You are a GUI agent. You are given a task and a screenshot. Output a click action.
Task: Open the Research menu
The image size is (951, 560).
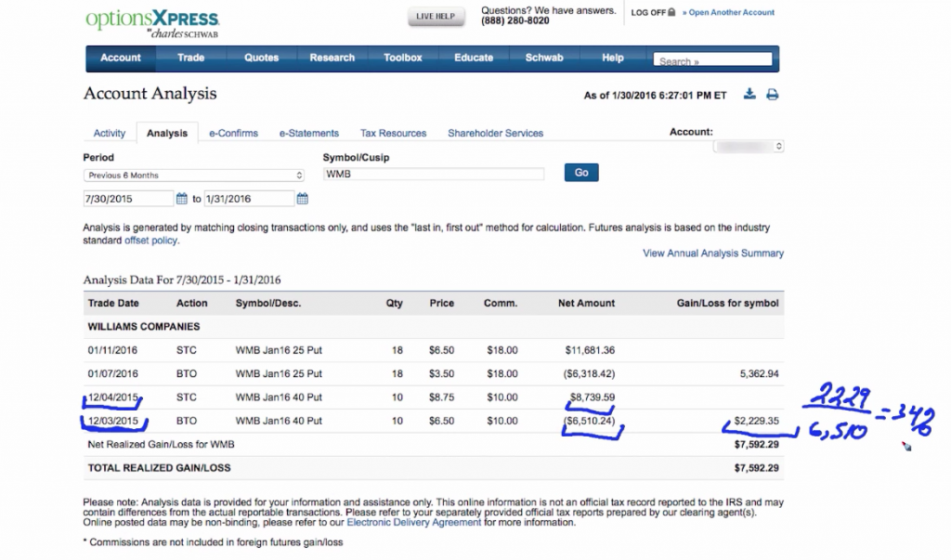point(332,58)
